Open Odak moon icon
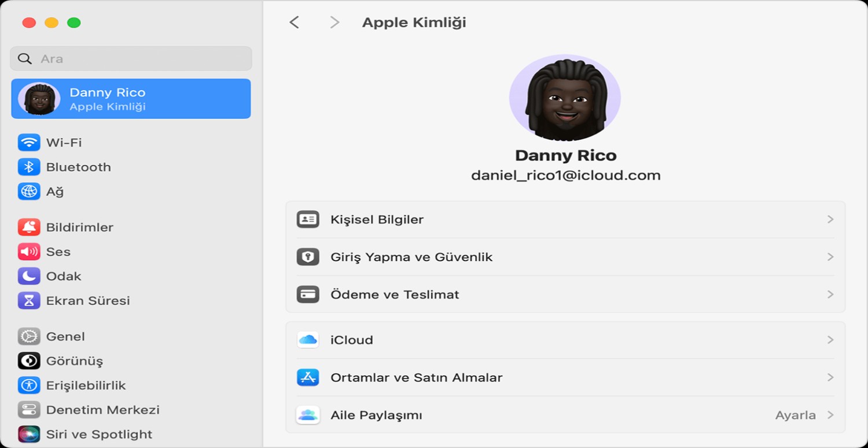 [29, 276]
